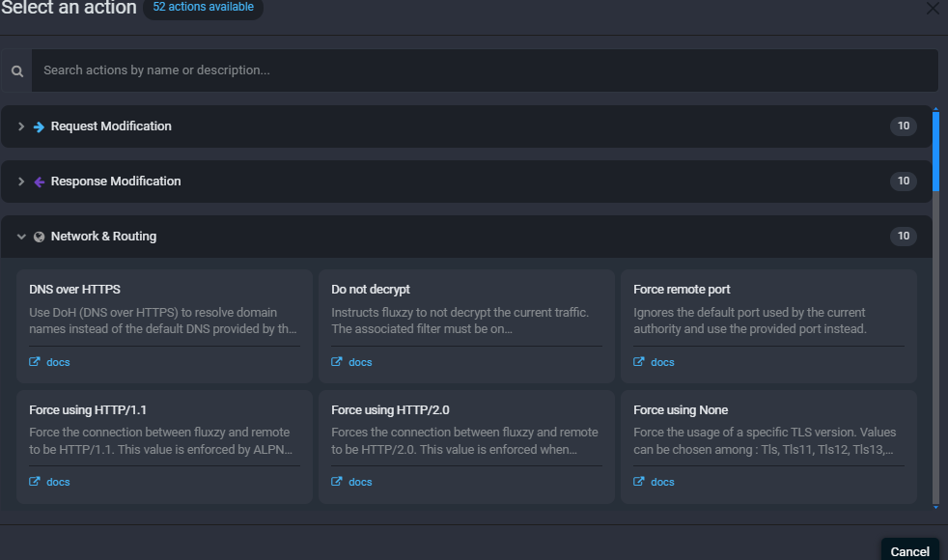
Task: Expand the Request Modification chevron
Action: 21,126
